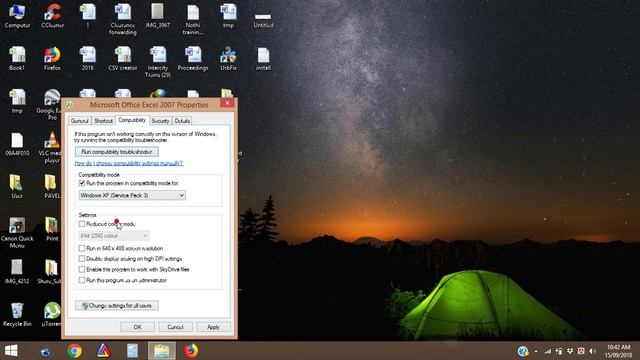Click Run compatibility troubleshooter button
This screenshot has height=360, width=640.
(x=117, y=152)
